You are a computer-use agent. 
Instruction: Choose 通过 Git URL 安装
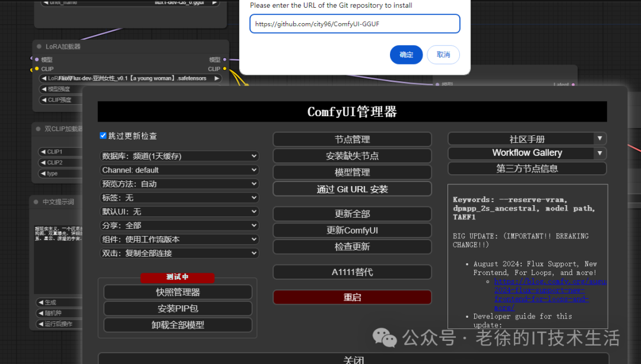coord(352,189)
